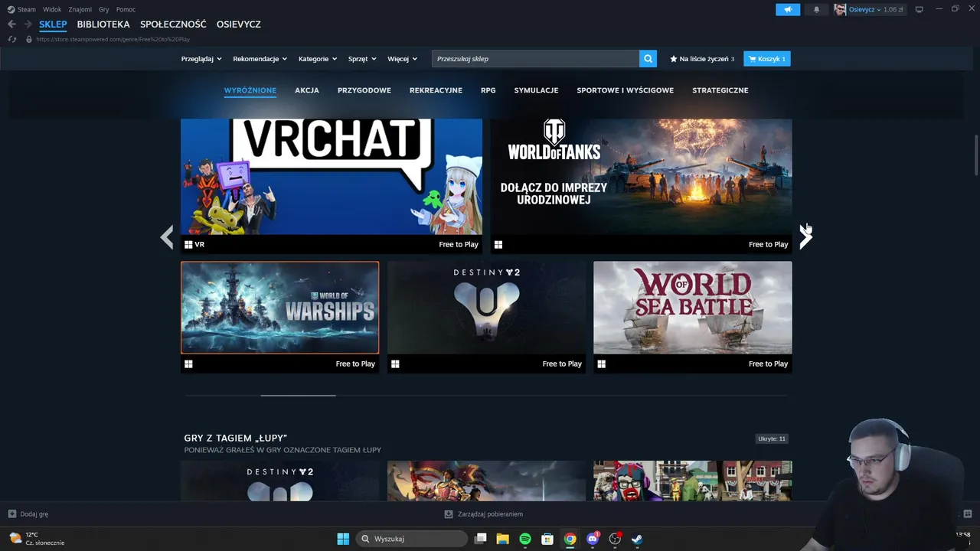Click the page vertical scrollbar
This screenshot has height=551, width=980.
point(976,156)
